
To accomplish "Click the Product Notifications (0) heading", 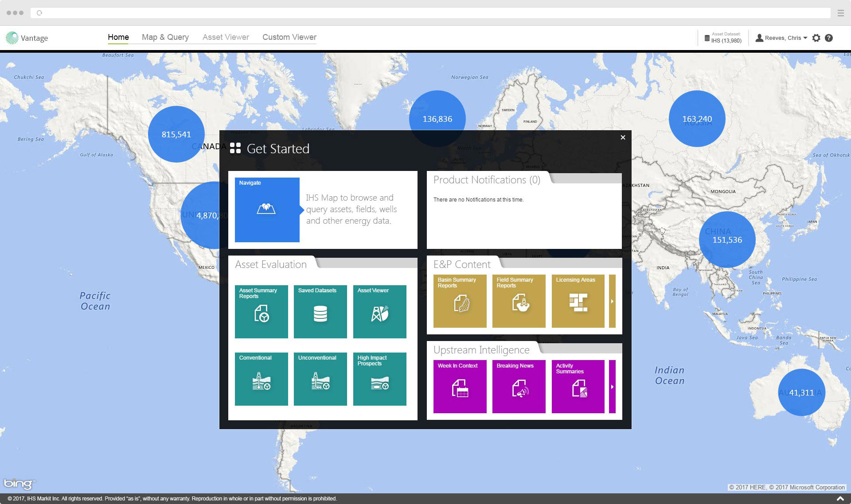I will (x=487, y=180).
